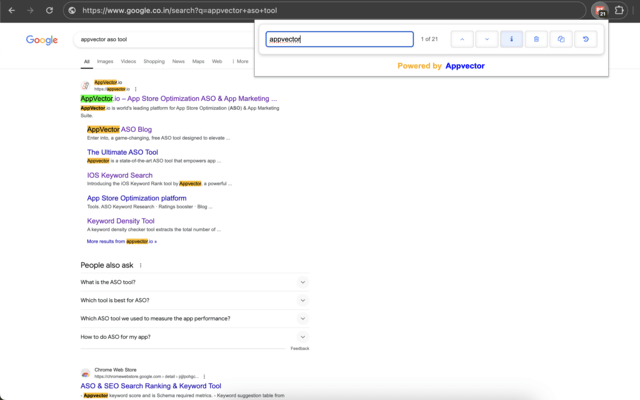Screen dimensions: 640x400
Task: Click the trash icon to clear highlights
Action: (536, 39)
